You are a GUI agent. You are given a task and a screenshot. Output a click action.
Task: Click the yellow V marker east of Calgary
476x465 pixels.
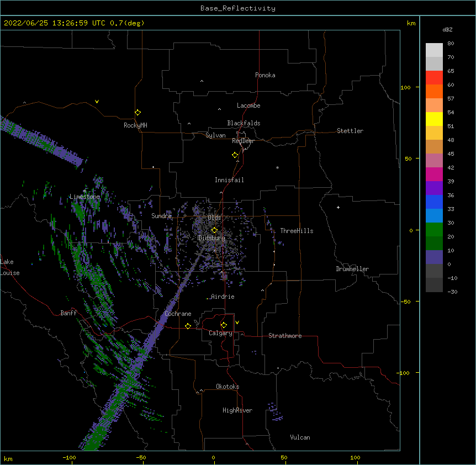(237, 323)
